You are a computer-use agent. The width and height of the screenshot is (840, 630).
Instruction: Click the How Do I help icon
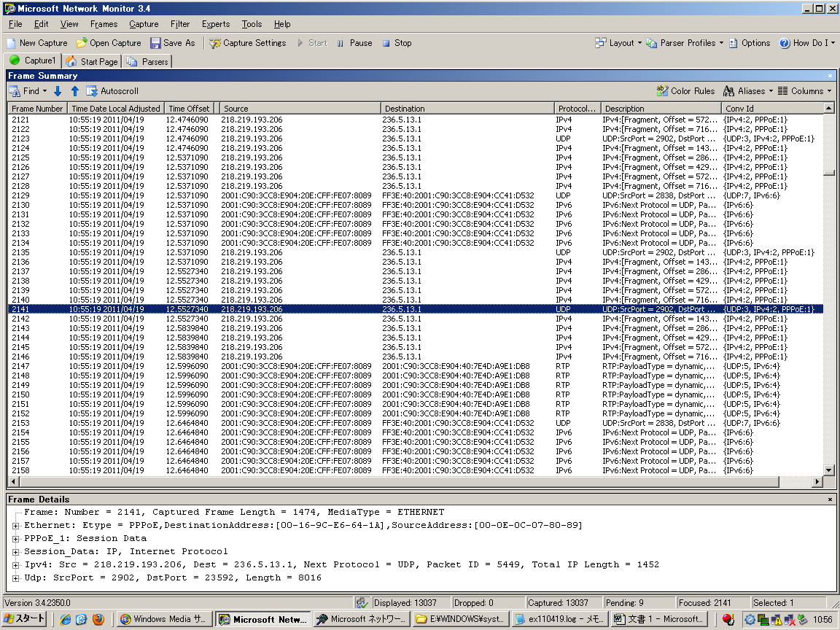tap(785, 44)
